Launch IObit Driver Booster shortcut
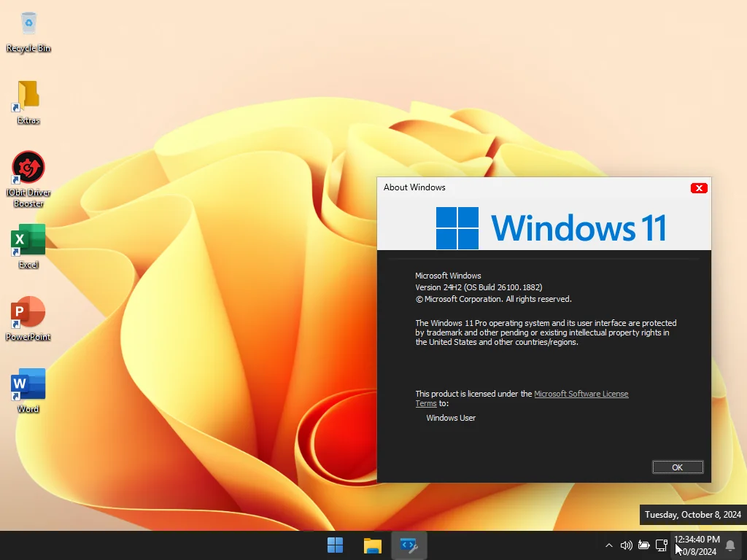747x560 pixels. click(28, 179)
